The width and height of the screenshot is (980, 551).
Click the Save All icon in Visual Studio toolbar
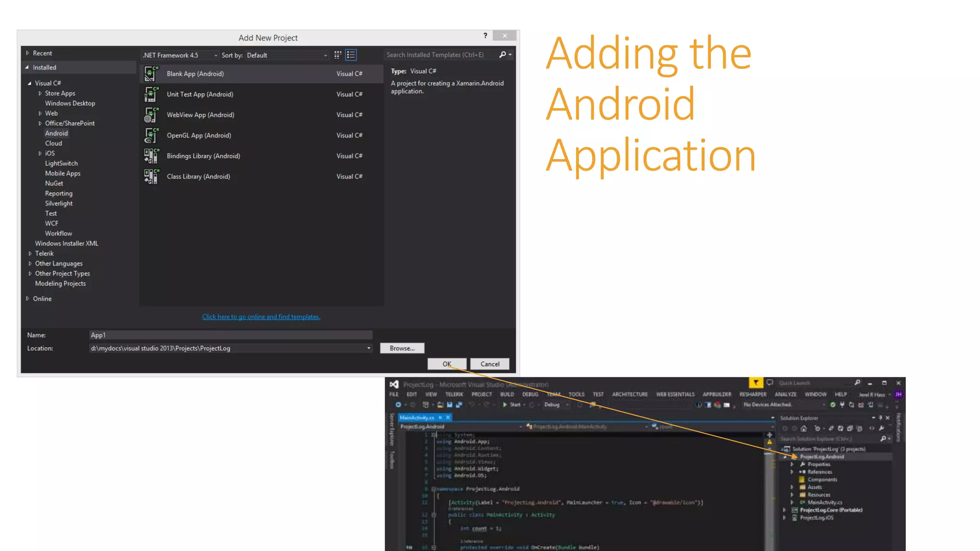point(459,405)
